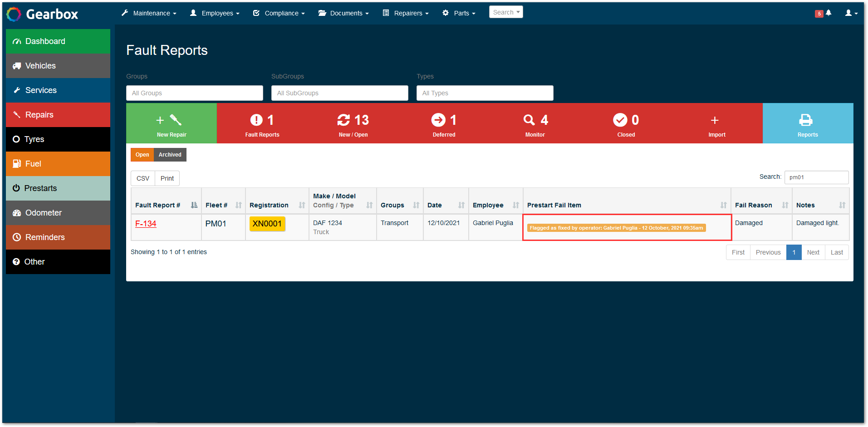868x427 pixels.
Task: Open the Reports printer tile
Action: coord(808,123)
